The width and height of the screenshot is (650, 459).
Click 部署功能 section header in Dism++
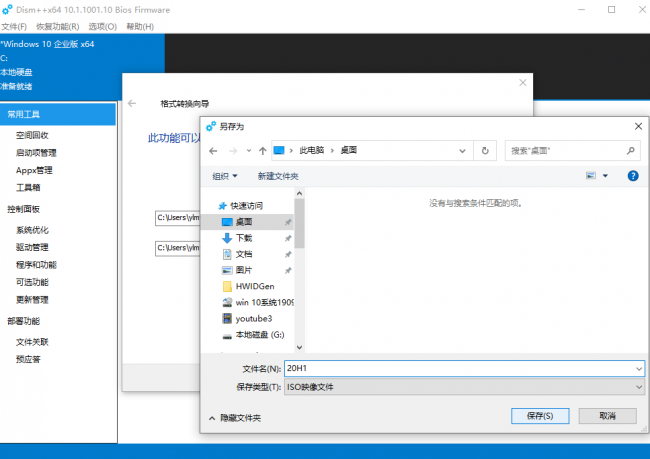(24, 321)
